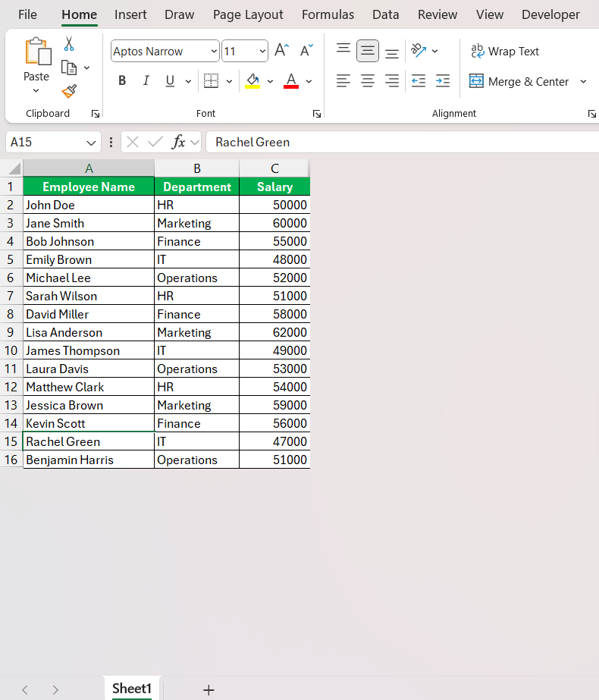The height and width of the screenshot is (700, 599).
Task: Switch to the Page Layout tab
Action: coord(248,14)
